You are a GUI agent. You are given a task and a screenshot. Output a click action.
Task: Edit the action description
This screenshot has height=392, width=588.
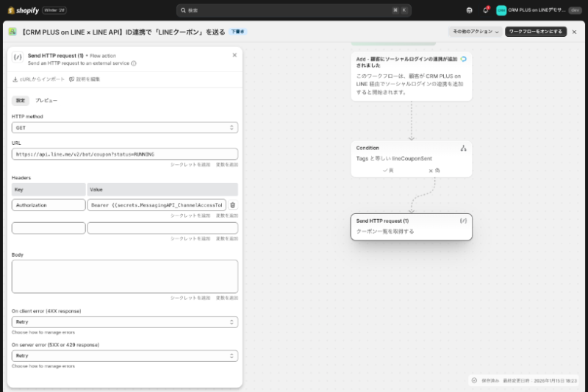(85, 79)
